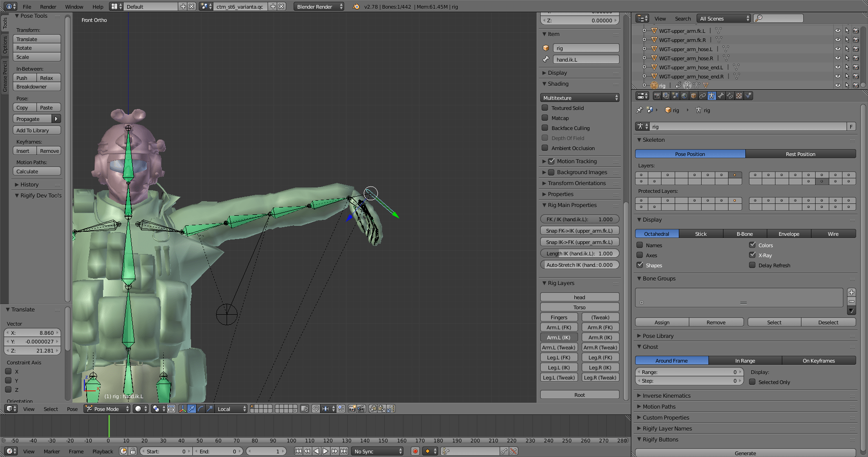Switch to Rest Position mode

pos(801,154)
